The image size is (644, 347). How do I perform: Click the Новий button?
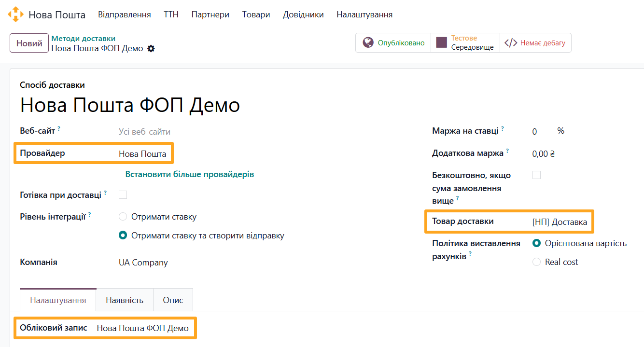click(29, 43)
